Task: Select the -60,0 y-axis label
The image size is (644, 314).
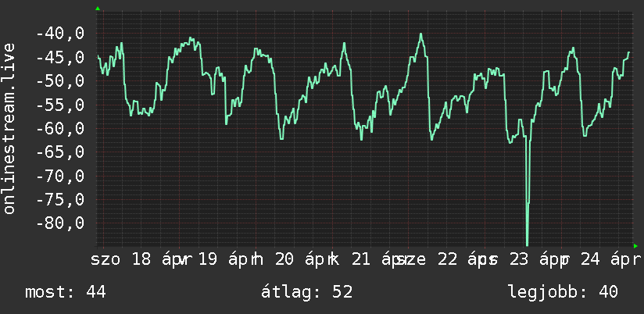Action: pos(60,128)
